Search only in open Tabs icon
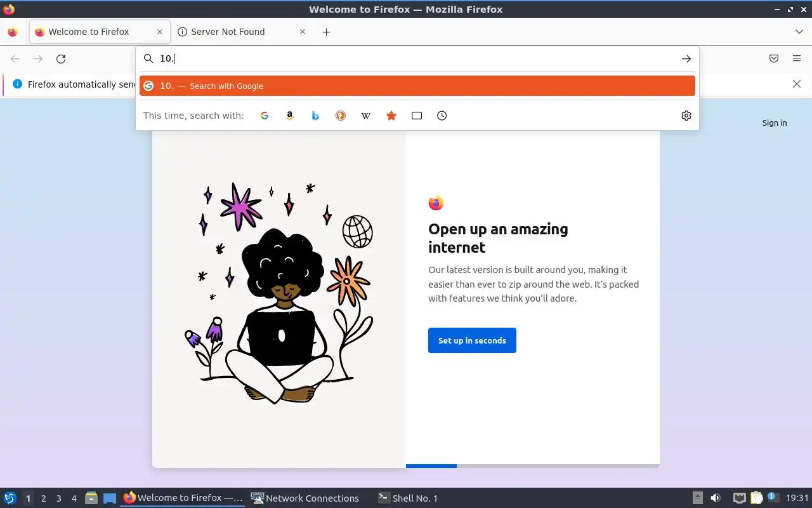Viewport: 812px width, 508px height. click(x=417, y=116)
